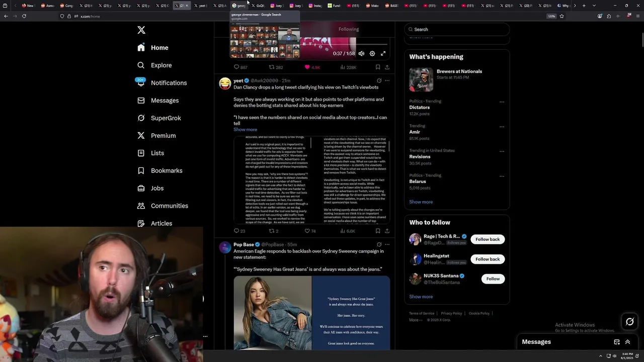Open Privacy Policy link
Viewport: 644px width, 362px height.
pyautogui.click(x=451, y=313)
